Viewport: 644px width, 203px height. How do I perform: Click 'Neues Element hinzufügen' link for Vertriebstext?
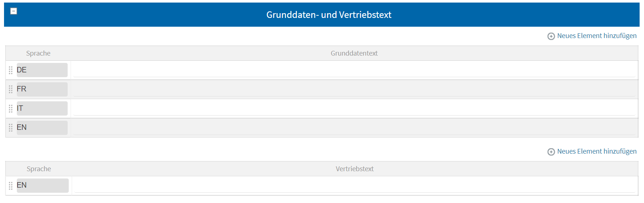[596, 151]
